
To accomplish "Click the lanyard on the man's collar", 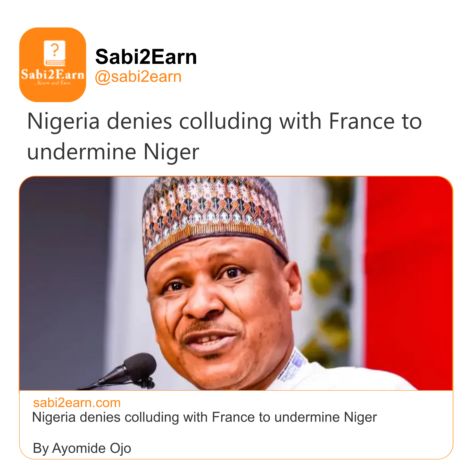I will point(292,367).
